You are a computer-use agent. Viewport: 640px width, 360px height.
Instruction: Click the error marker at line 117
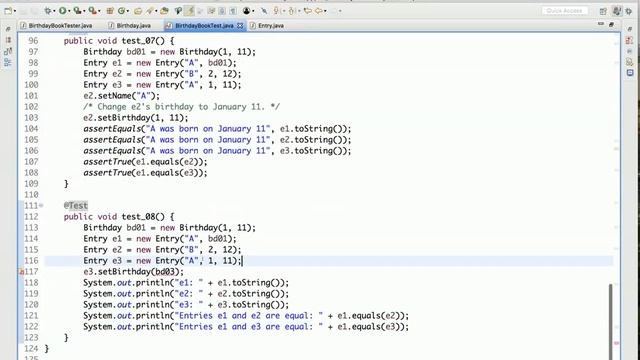click(22, 271)
